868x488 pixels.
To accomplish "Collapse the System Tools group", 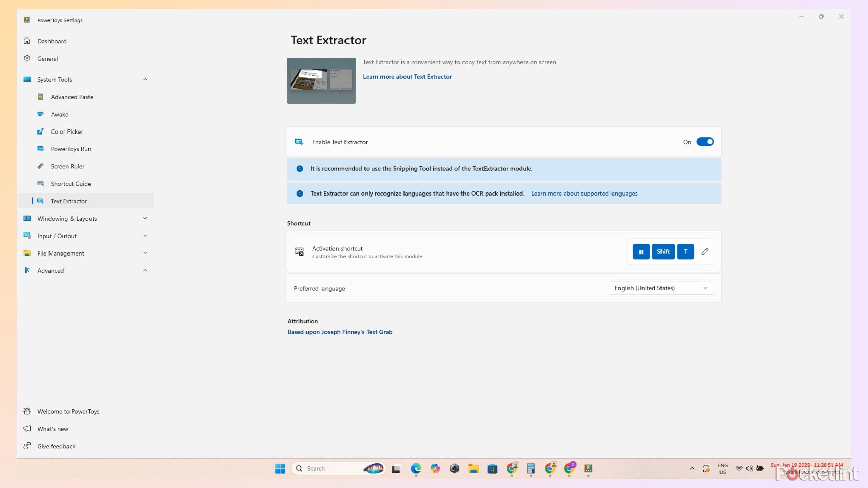I will (x=145, y=79).
